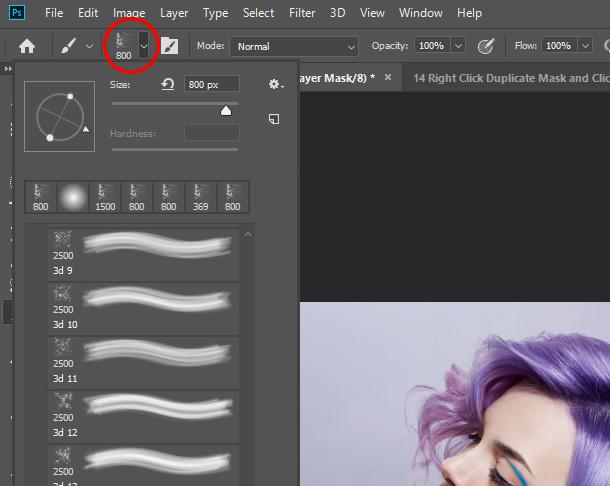
Task: Open the Flow slider dropdown arrow
Action: click(x=585, y=46)
